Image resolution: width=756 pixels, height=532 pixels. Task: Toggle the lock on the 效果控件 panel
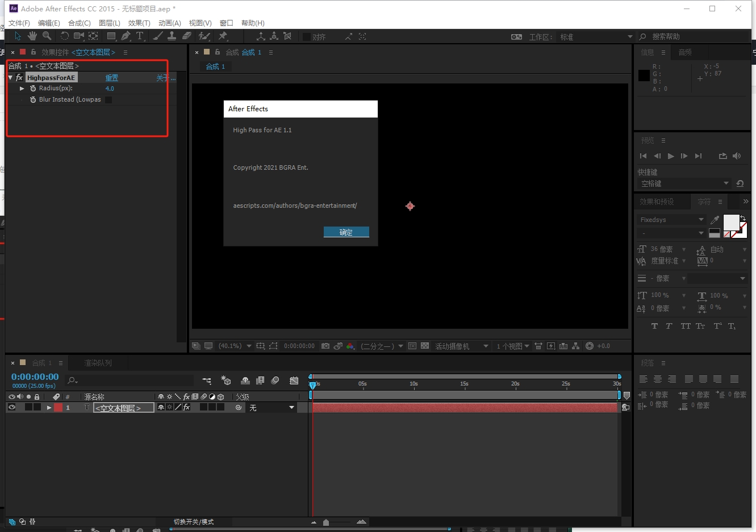34,52
